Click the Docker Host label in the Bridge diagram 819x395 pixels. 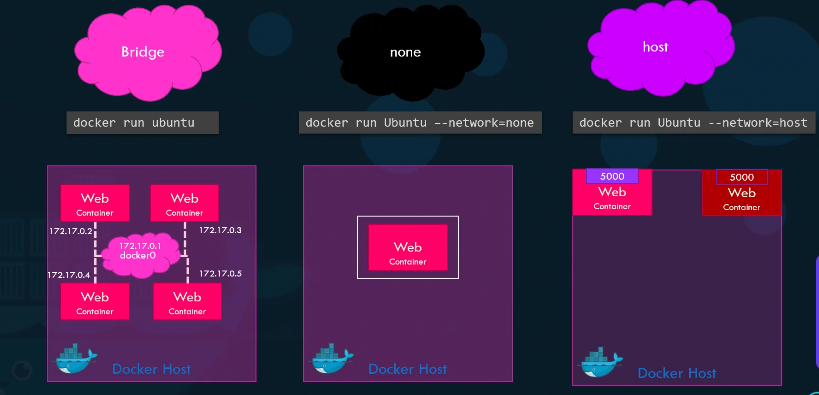tap(151, 369)
